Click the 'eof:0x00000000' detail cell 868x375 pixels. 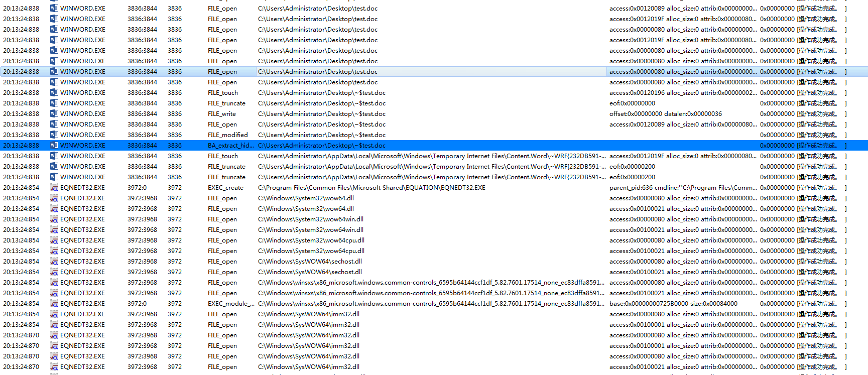[x=632, y=103]
